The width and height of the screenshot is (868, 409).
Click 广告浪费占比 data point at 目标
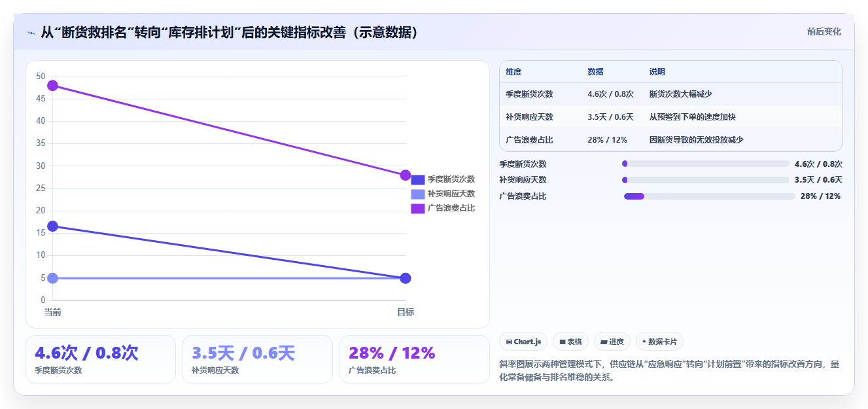406,175
